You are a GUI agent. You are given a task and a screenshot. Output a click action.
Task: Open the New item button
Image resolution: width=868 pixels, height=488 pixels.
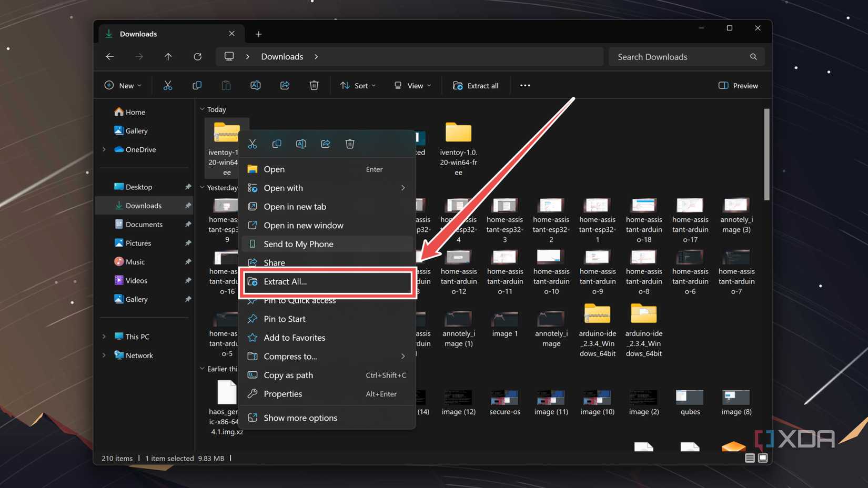[123, 85]
